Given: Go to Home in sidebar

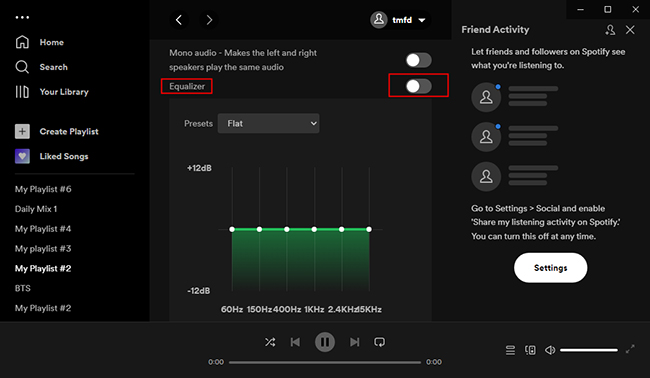Looking at the screenshot, I should [x=39, y=42].
